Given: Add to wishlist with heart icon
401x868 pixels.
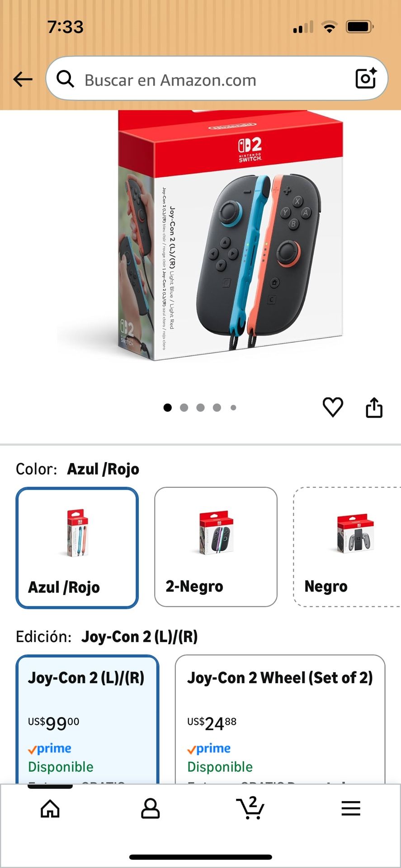Looking at the screenshot, I should tap(333, 407).
